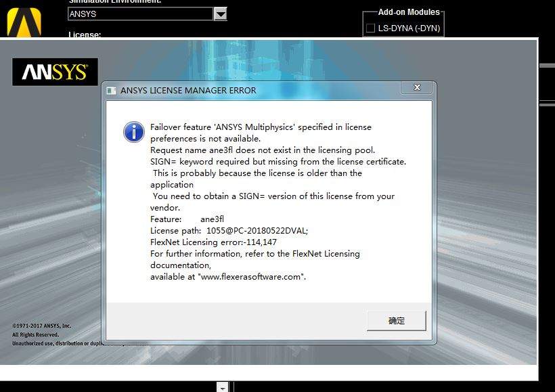Open the dropdown arrow at the bottom edge
The height and width of the screenshot is (392, 555).
point(223,387)
